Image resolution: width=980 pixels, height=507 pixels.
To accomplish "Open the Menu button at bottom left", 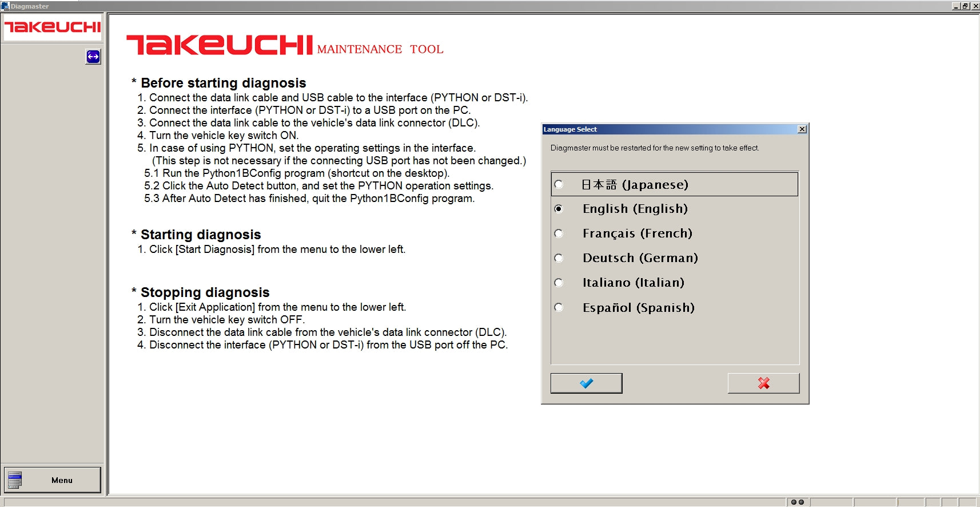I will pos(53,480).
